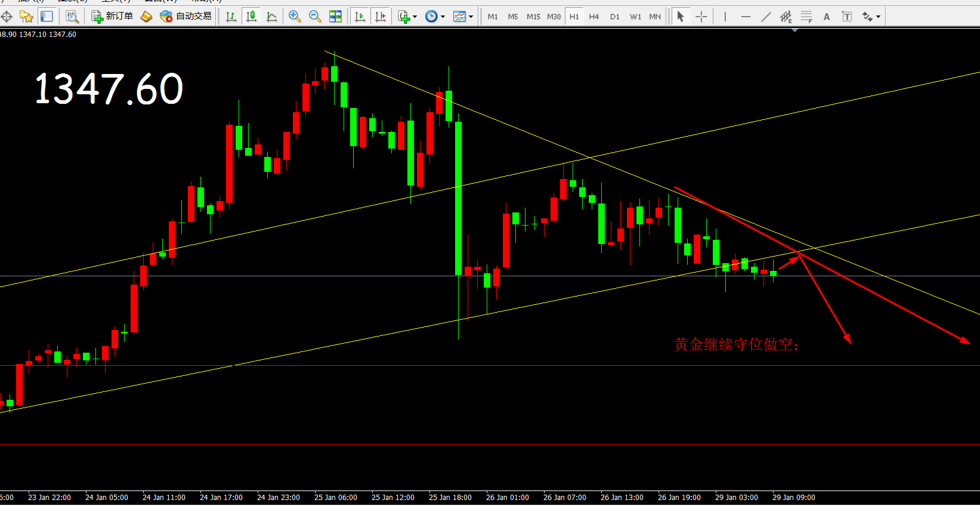Select the M1 timeframe

(493, 17)
